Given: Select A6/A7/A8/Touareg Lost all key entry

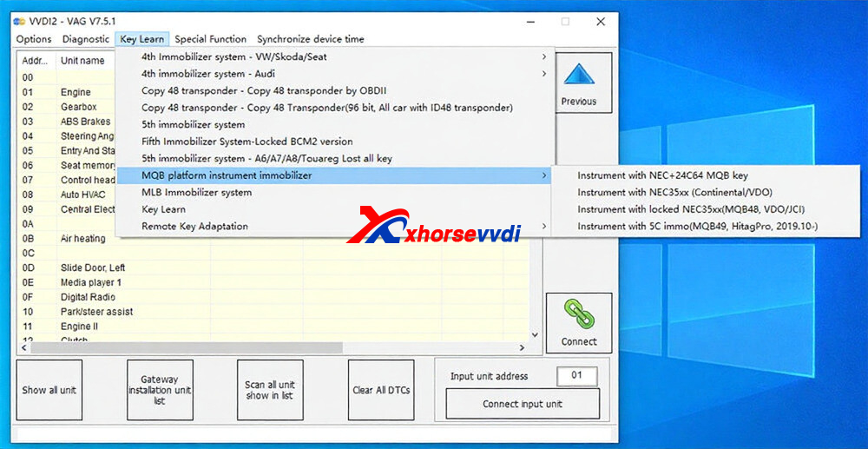Looking at the screenshot, I should [335, 158].
